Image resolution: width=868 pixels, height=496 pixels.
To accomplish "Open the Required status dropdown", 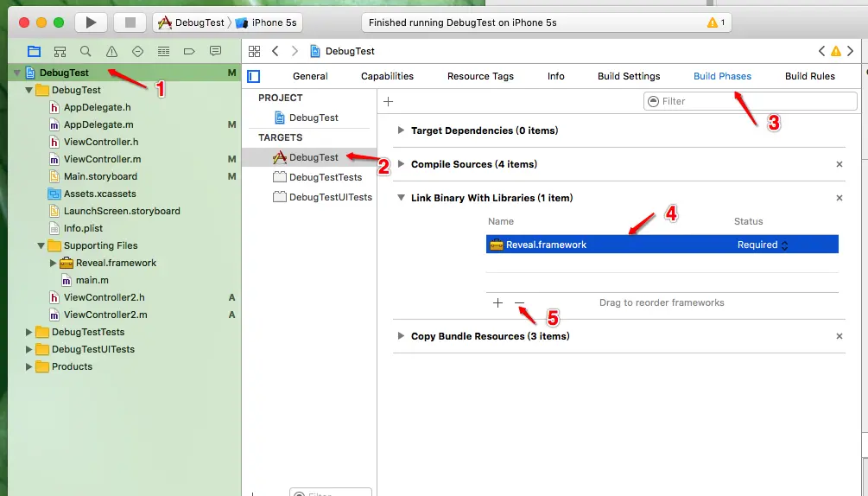I will [763, 245].
